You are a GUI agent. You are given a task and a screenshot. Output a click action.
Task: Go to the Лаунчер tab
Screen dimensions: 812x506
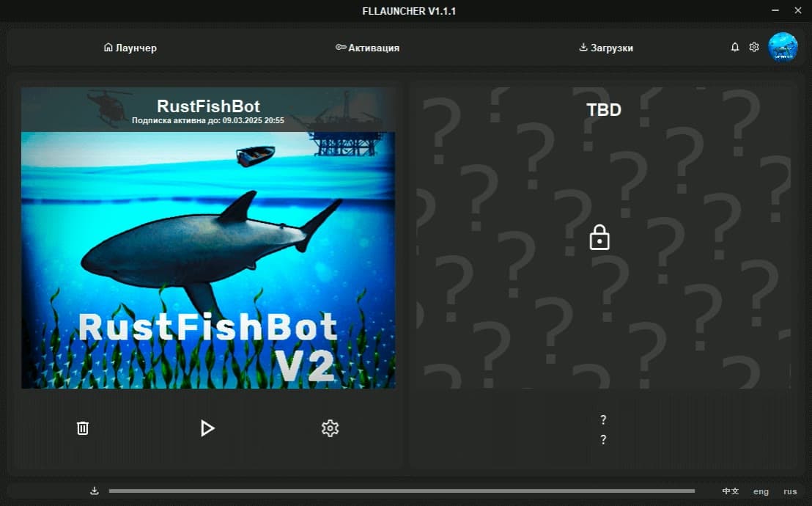click(x=130, y=47)
